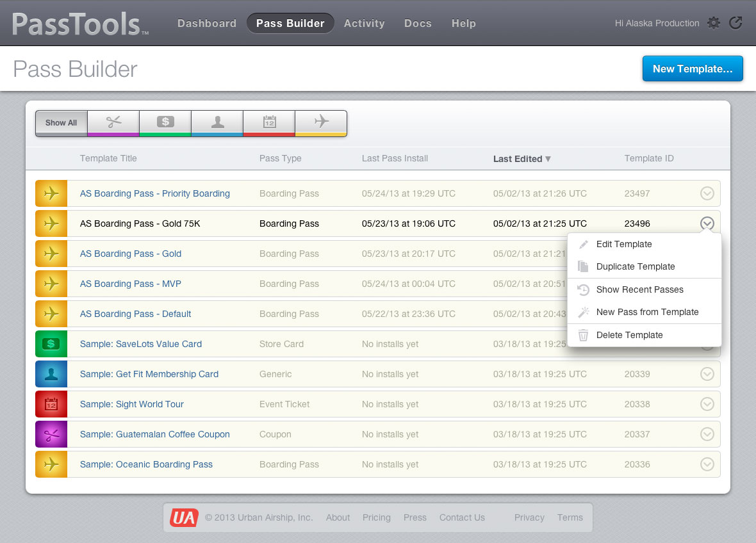
Task: Click pencil icon beside Edit Template
Action: [x=584, y=244]
